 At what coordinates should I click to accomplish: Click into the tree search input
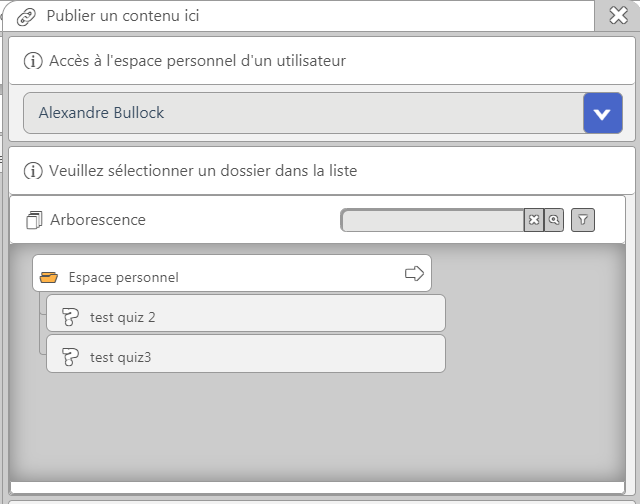click(x=432, y=220)
